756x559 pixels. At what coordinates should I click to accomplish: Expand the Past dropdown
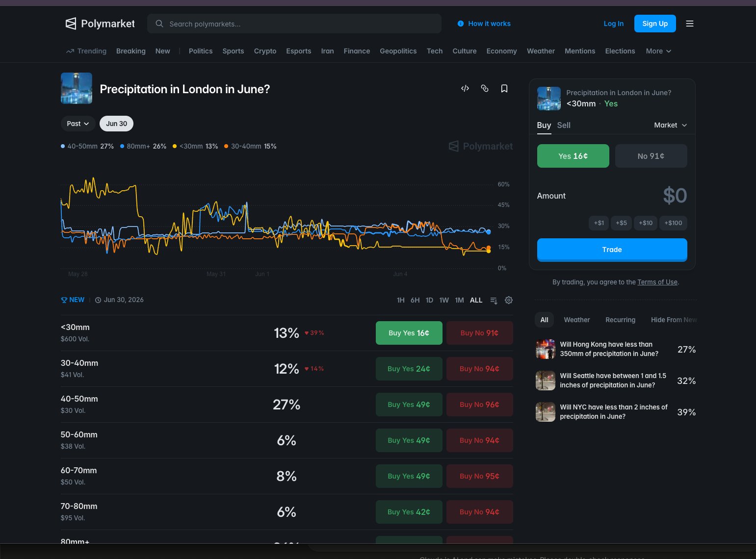[x=78, y=124]
